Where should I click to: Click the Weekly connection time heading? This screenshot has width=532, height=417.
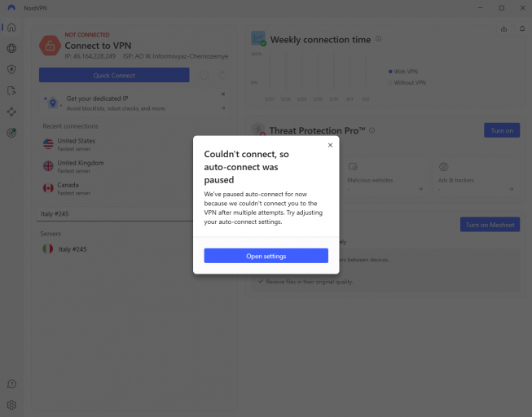[x=320, y=40]
